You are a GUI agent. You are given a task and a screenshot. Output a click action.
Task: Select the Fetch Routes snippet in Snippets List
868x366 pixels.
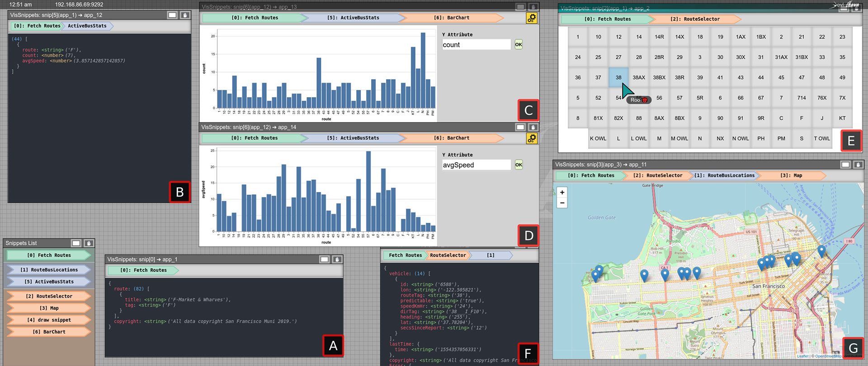pyautogui.click(x=49, y=255)
